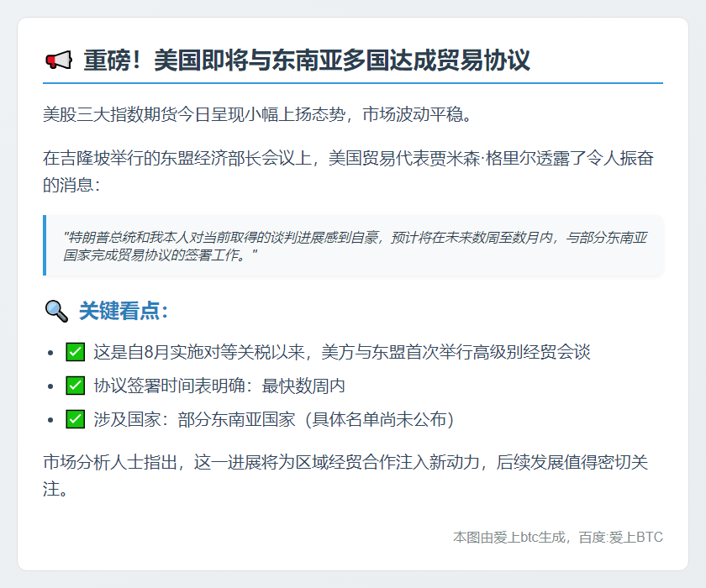Click the 关键看点 section heading

(124, 312)
